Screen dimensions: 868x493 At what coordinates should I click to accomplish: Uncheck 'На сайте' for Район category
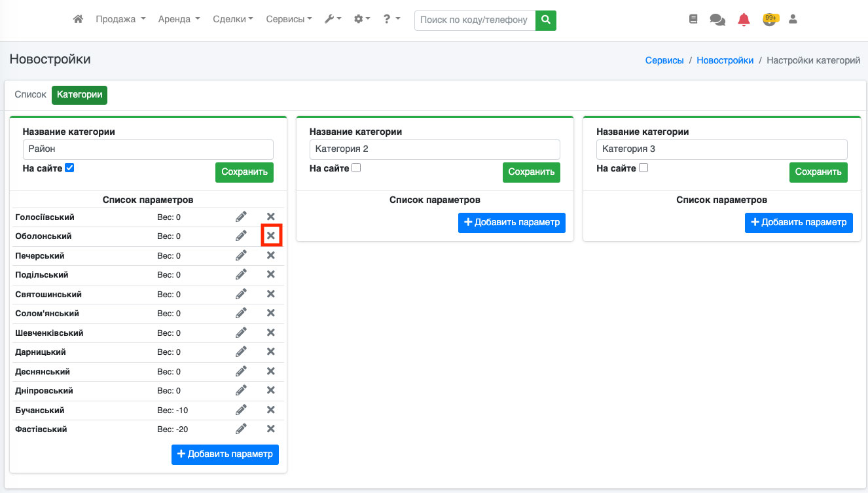coord(70,168)
